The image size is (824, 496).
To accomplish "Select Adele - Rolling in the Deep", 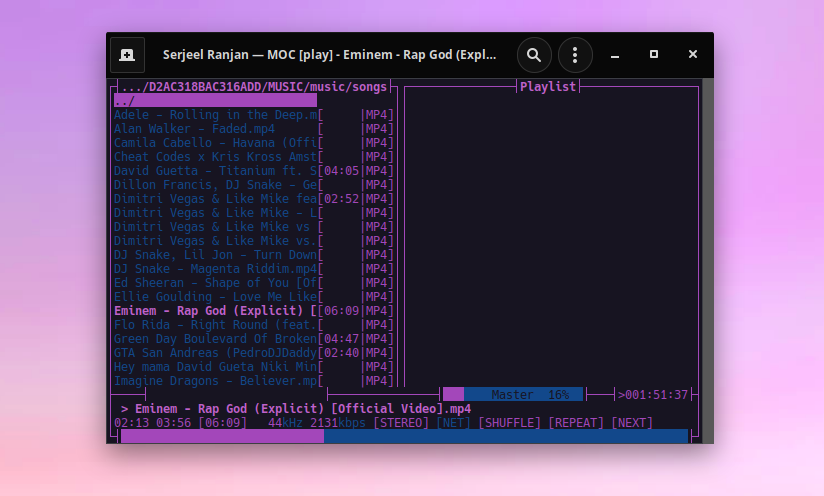I will pyautogui.click(x=254, y=115).
